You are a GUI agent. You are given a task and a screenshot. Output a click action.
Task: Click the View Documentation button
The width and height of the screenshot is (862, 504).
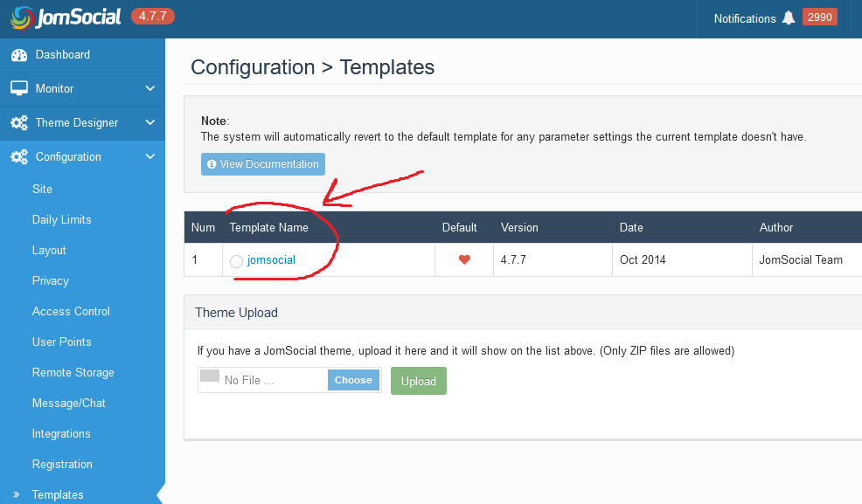click(x=263, y=164)
